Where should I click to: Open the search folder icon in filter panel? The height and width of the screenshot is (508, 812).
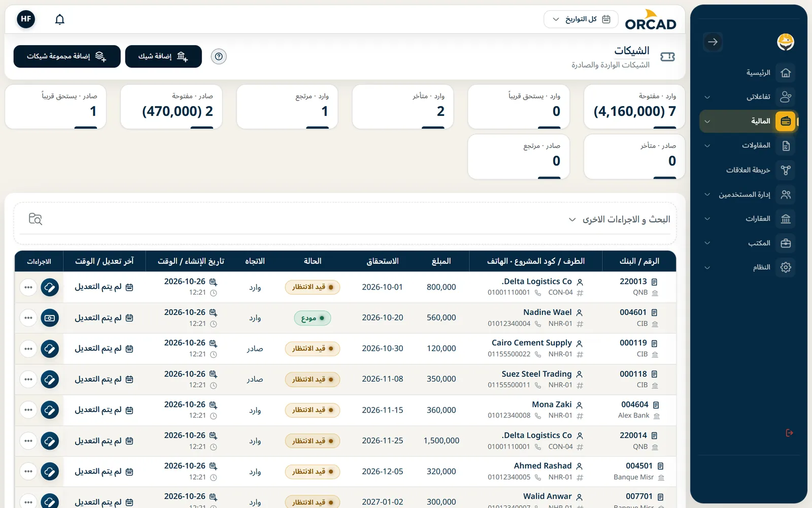click(36, 219)
